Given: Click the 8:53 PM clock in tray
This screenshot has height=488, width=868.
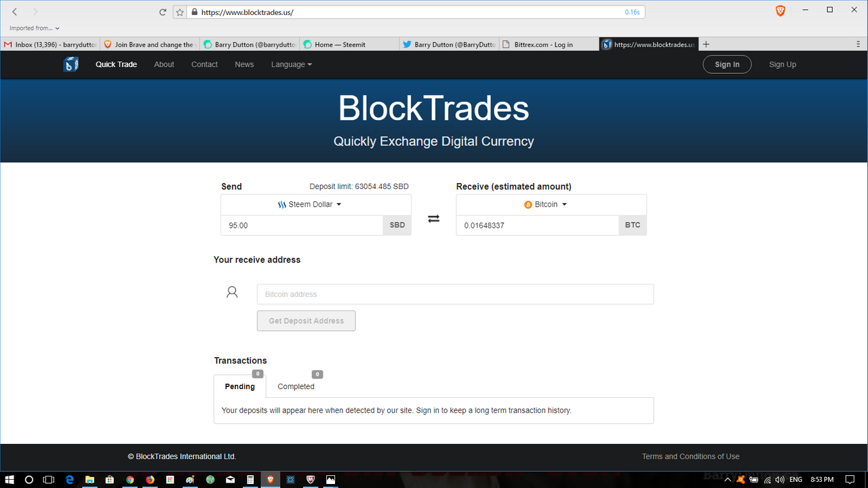Looking at the screenshot, I should pyautogui.click(x=822, y=479).
